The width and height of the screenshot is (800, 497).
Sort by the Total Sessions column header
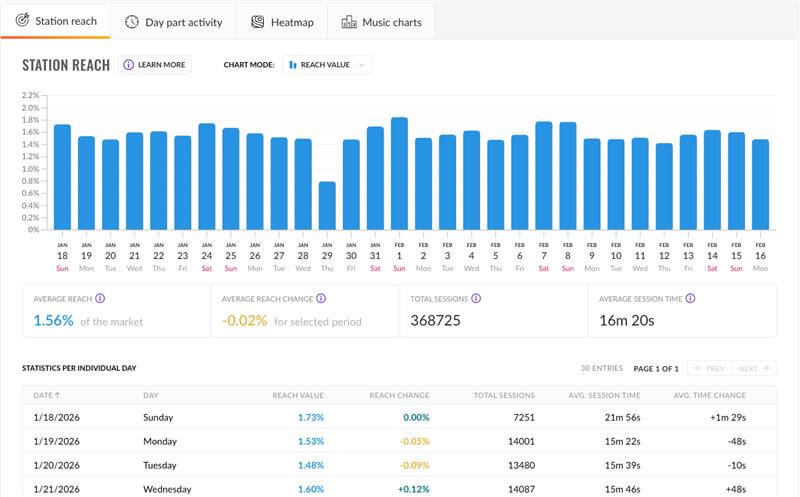(x=504, y=395)
